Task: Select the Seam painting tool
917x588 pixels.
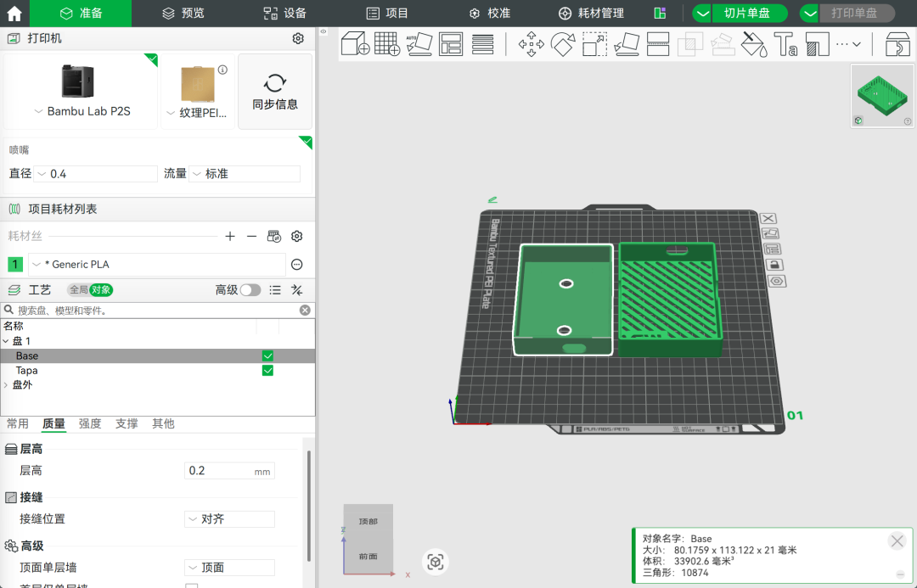Action: click(x=817, y=44)
